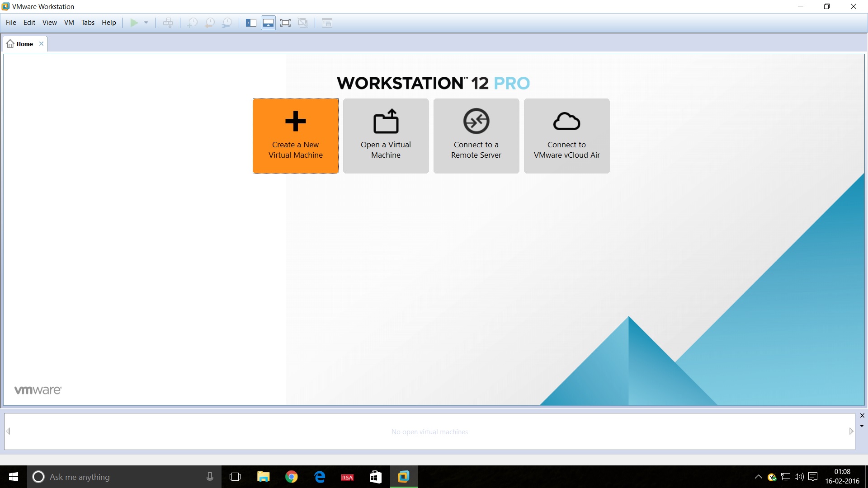
Task: Open the Edit menu
Action: pos(29,23)
